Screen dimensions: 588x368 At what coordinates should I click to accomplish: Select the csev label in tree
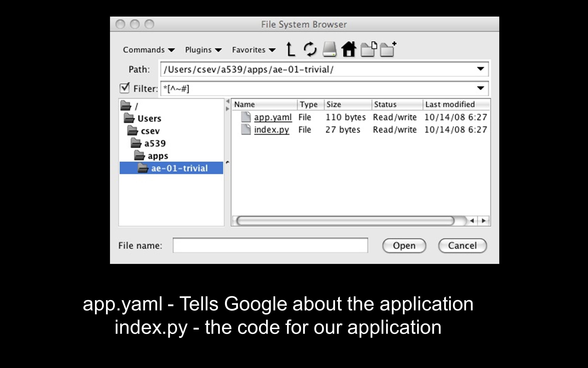pos(150,131)
